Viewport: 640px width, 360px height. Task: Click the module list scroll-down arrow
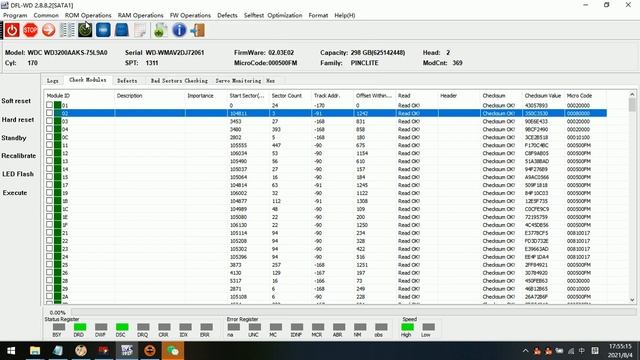point(632,300)
